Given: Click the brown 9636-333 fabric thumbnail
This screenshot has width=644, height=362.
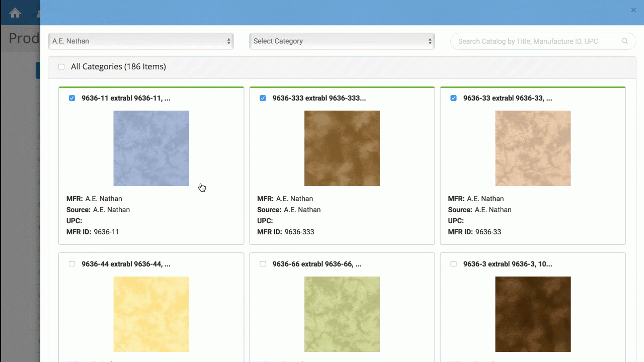Looking at the screenshot, I should pyautogui.click(x=342, y=148).
